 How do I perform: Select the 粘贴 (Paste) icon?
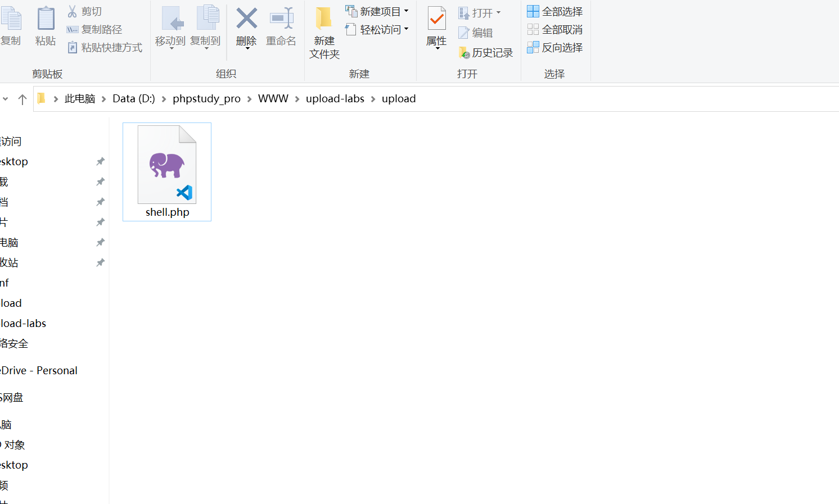coord(45,24)
